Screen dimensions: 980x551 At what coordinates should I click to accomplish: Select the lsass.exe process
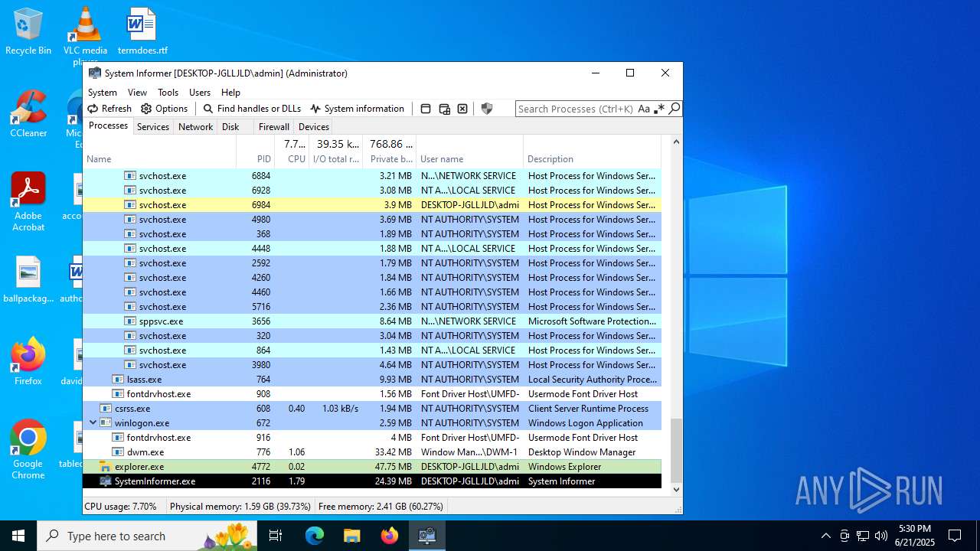[x=372, y=380]
